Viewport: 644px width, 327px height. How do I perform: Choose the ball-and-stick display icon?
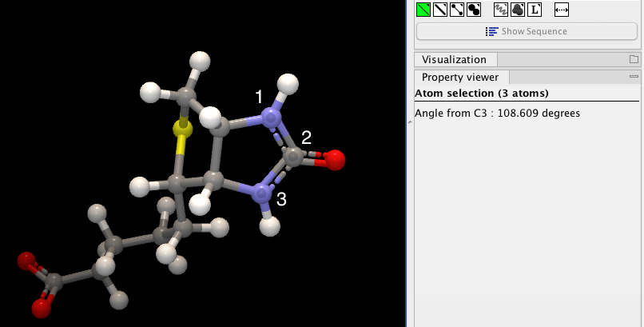[457, 10]
